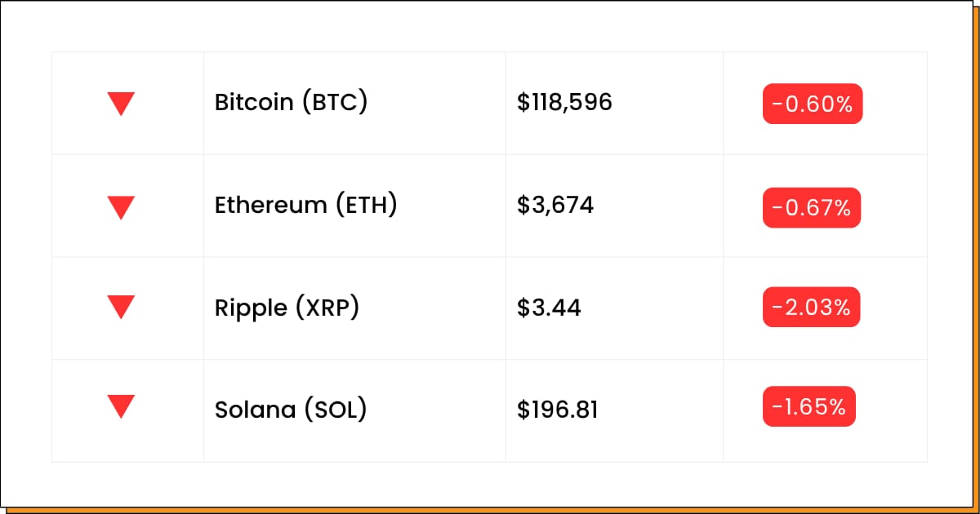
Task: Click the -2.03% change badge
Action: click(x=812, y=307)
